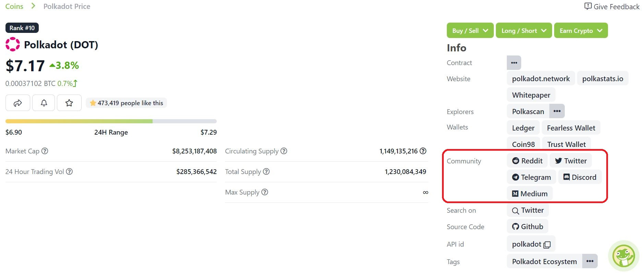Viewport: 644px width, 273px height.
Task: Set a price alert with the bell icon
Action: click(44, 103)
